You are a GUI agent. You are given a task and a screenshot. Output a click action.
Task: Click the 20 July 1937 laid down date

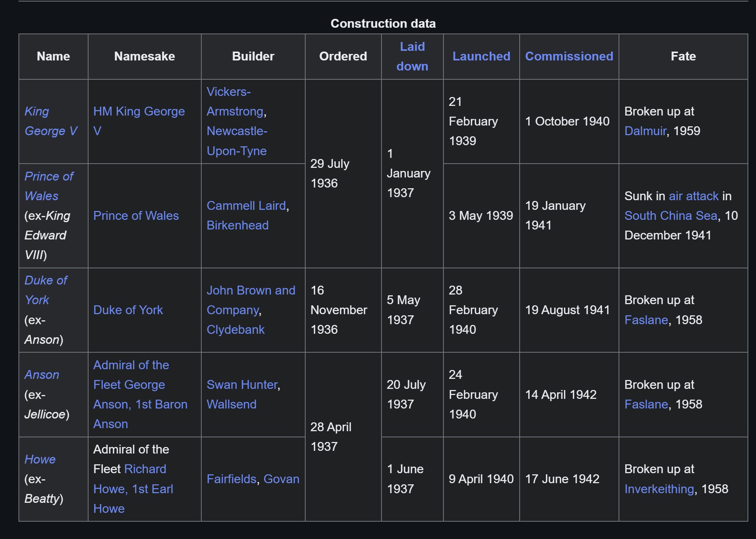pos(406,395)
